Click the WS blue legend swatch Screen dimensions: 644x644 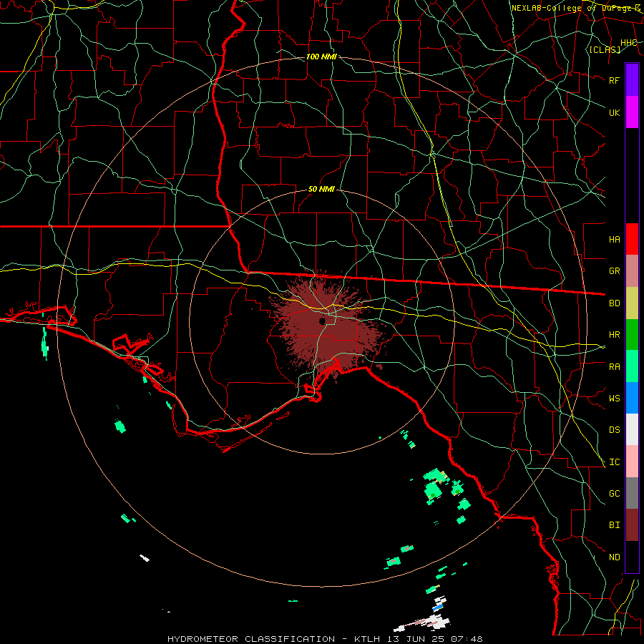tap(632, 398)
